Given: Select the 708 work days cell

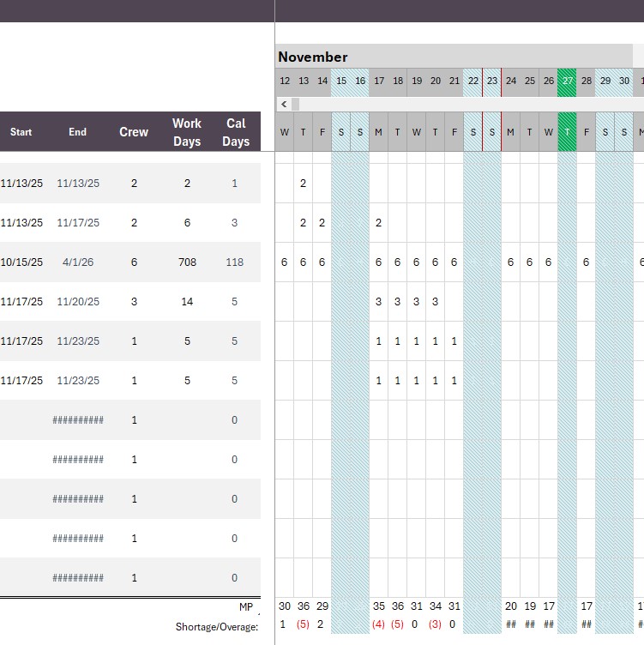Looking at the screenshot, I should tap(187, 262).
